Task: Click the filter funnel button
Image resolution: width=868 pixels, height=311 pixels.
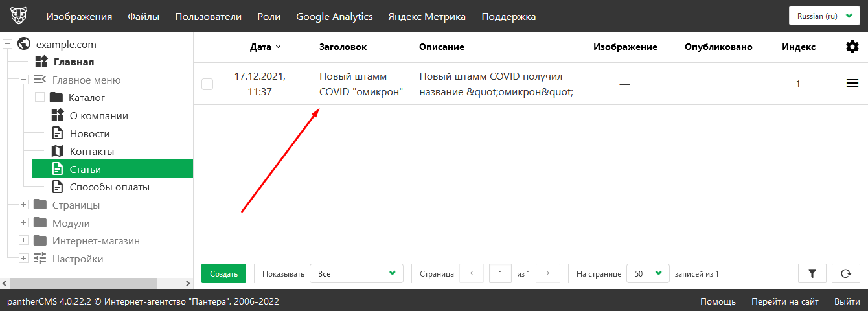Action: (813, 273)
